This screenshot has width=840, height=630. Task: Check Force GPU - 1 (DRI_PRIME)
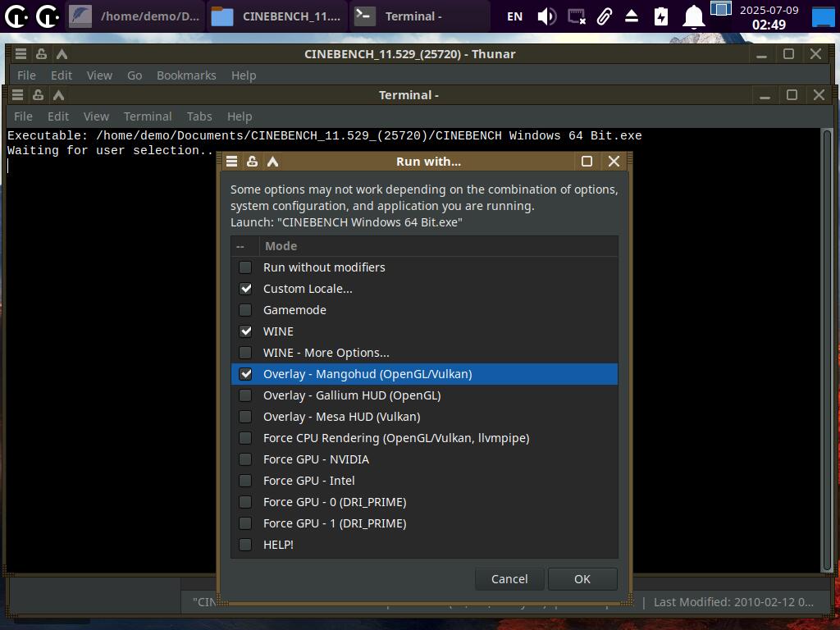(x=245, y=523)
